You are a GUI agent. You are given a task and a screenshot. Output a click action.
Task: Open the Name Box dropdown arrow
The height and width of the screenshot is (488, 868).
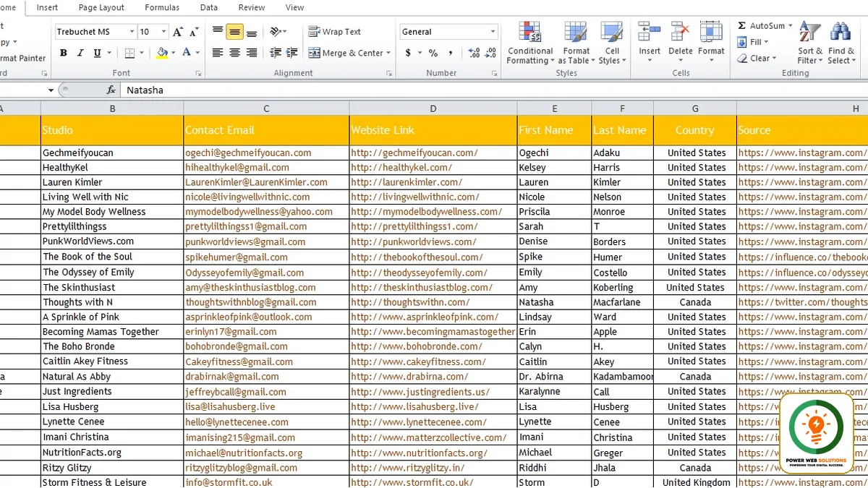pos(51,90)
